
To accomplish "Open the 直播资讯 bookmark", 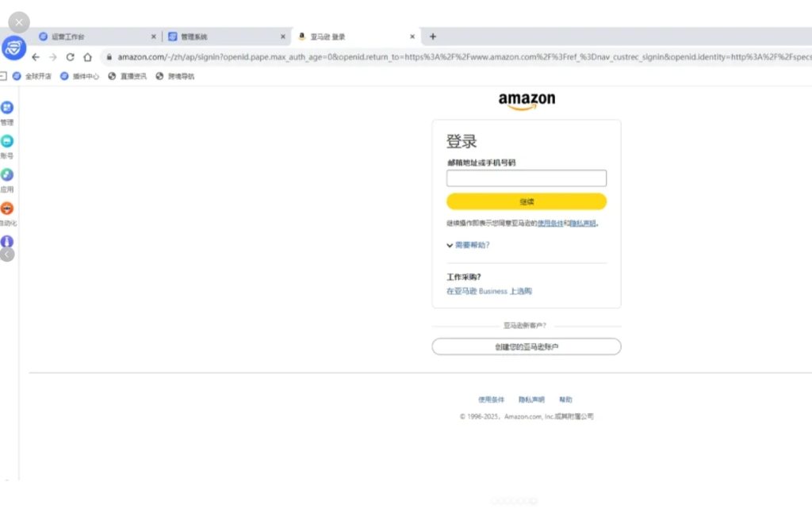I will tap(128, 76).
